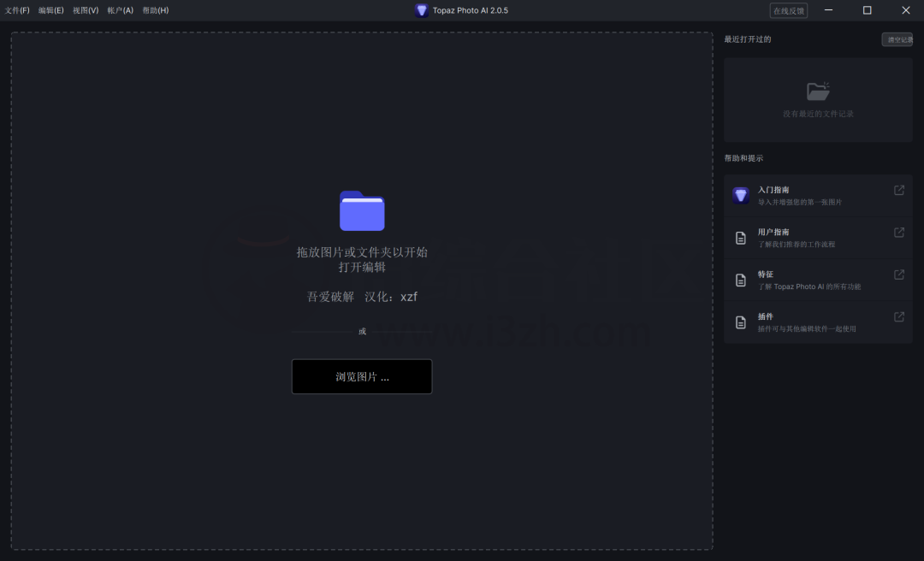Click the 最近打开过的 heading
This screenshot has width=924, height=561.
point(747,39)
